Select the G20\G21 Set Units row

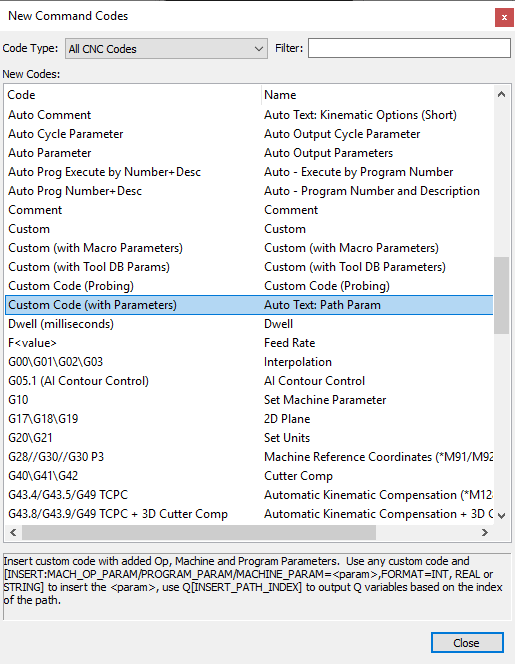[x=249, y=438]
